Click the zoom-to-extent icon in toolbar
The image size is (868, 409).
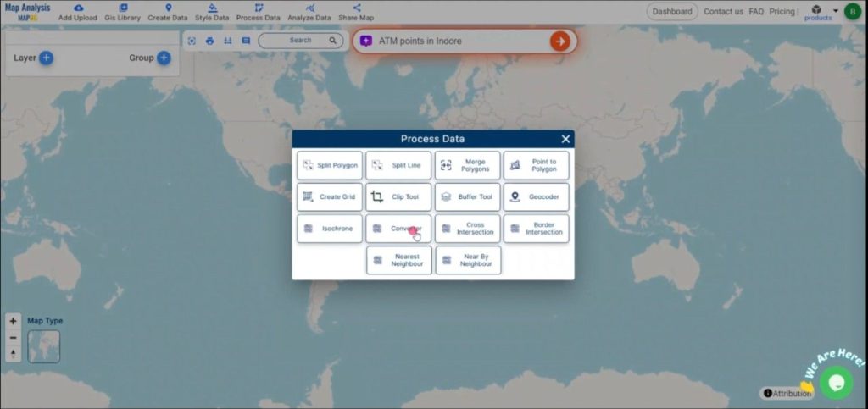click(x=192, y=41)
